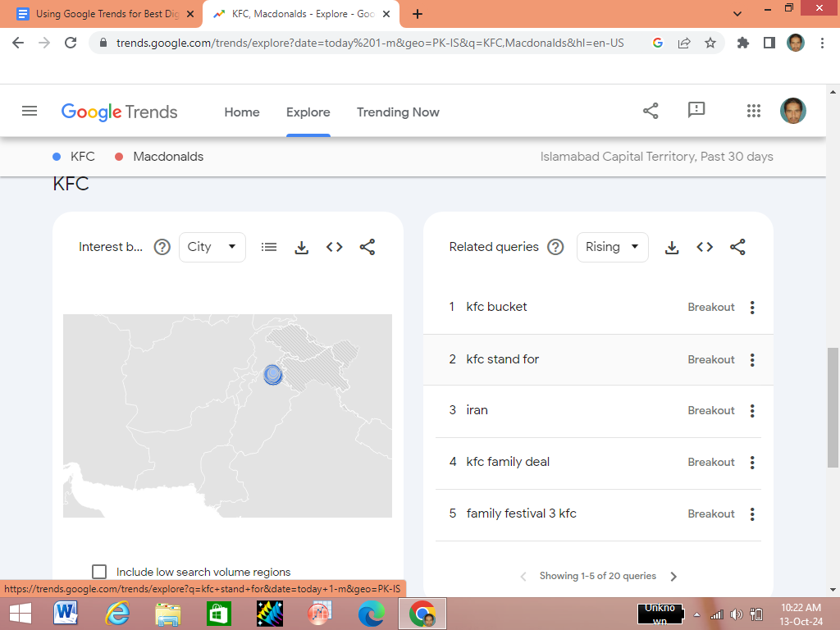840x630 pixels.
Task: Show hidden system tray icons
Action: 696,614
